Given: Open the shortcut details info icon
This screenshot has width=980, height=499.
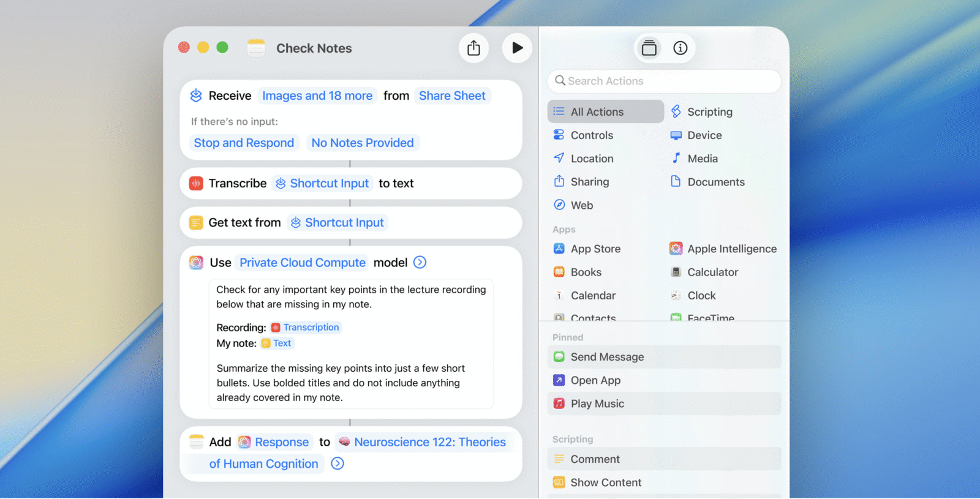Looking at the screenshot, I should (680, 48).
